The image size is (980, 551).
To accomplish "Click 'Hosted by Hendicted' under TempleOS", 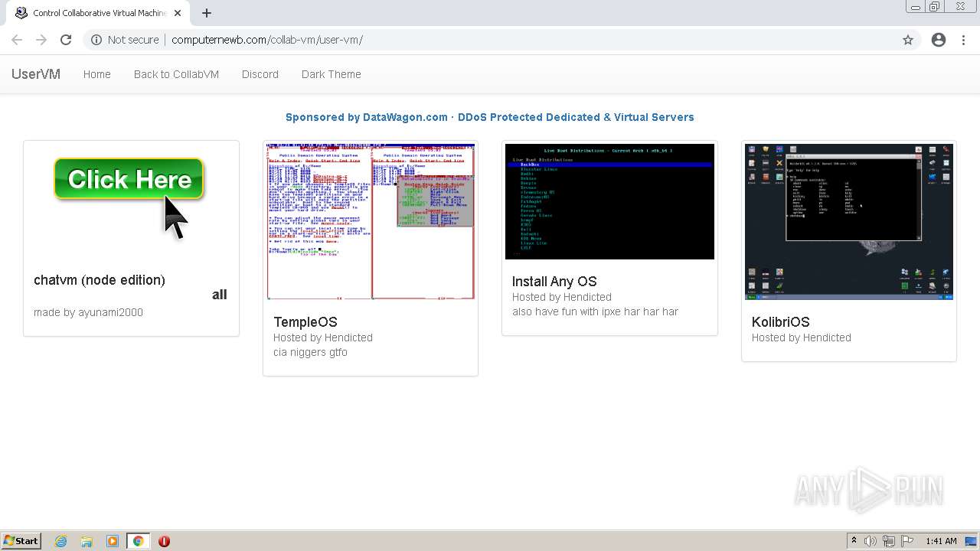I will (x=323, y=337).
